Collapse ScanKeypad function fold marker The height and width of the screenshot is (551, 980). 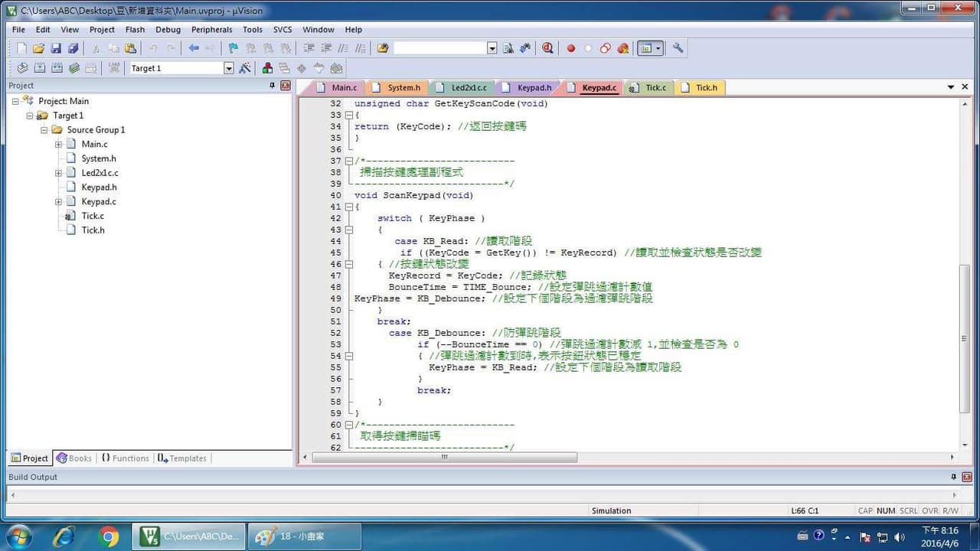(348, 207)
